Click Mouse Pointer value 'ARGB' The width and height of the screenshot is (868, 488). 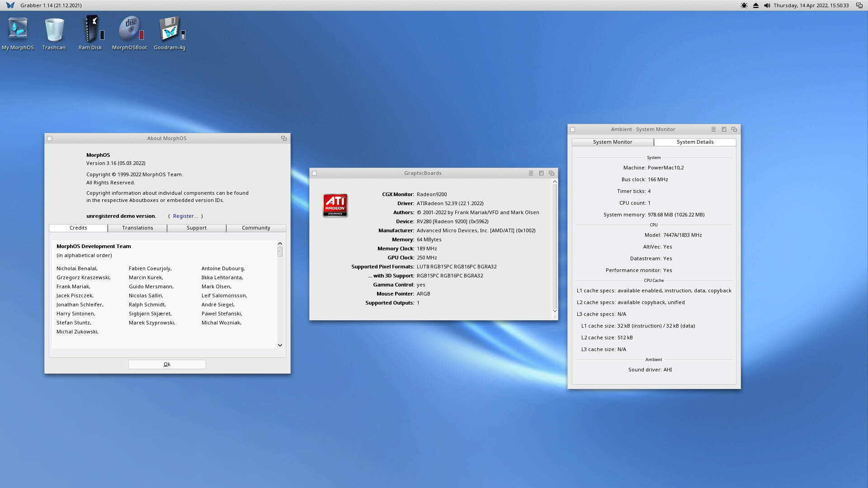coord(424,294)
